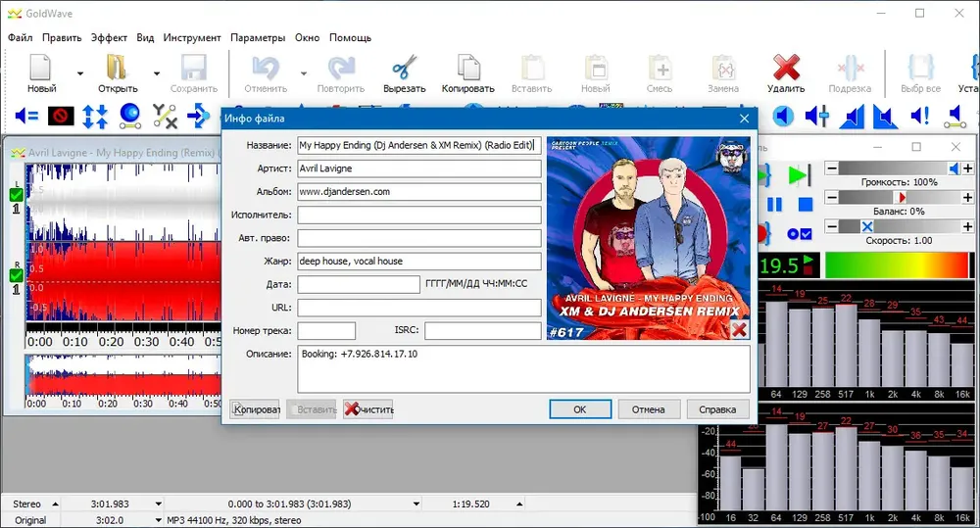Open the Параметры menu
Viewport: 980px width, 528px height.
(x=258, y=37)
